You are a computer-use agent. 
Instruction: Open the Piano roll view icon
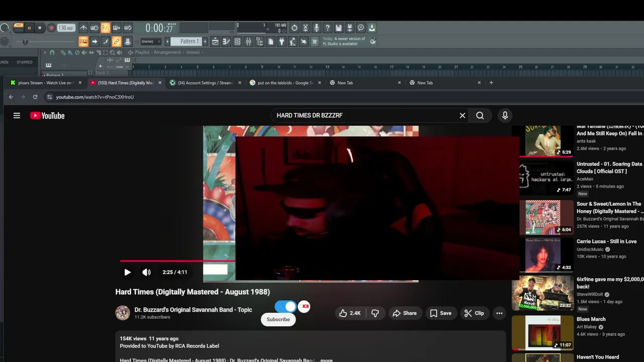(226, 42)
